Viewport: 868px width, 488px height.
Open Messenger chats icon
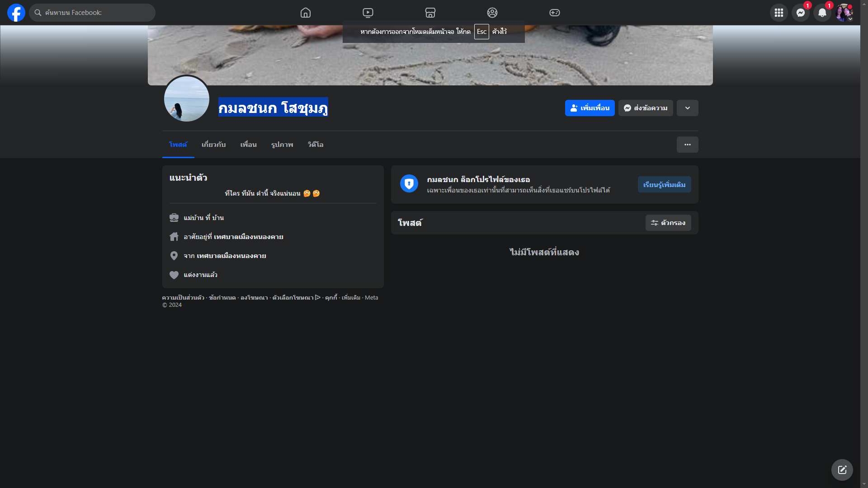800,13
